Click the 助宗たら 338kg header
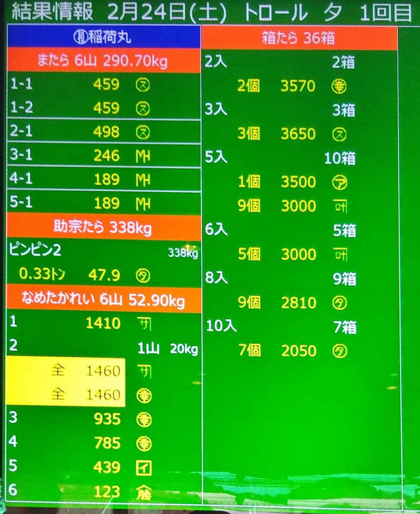Viewport: 420px width, 514px height. coord(103,227)
